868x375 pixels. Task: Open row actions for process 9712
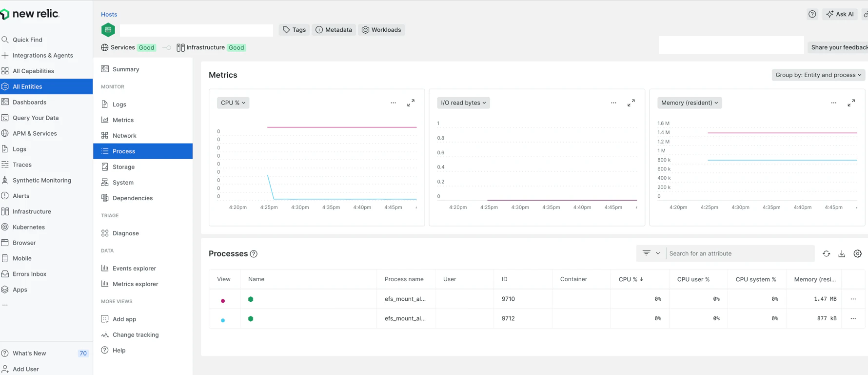point(853,318)
